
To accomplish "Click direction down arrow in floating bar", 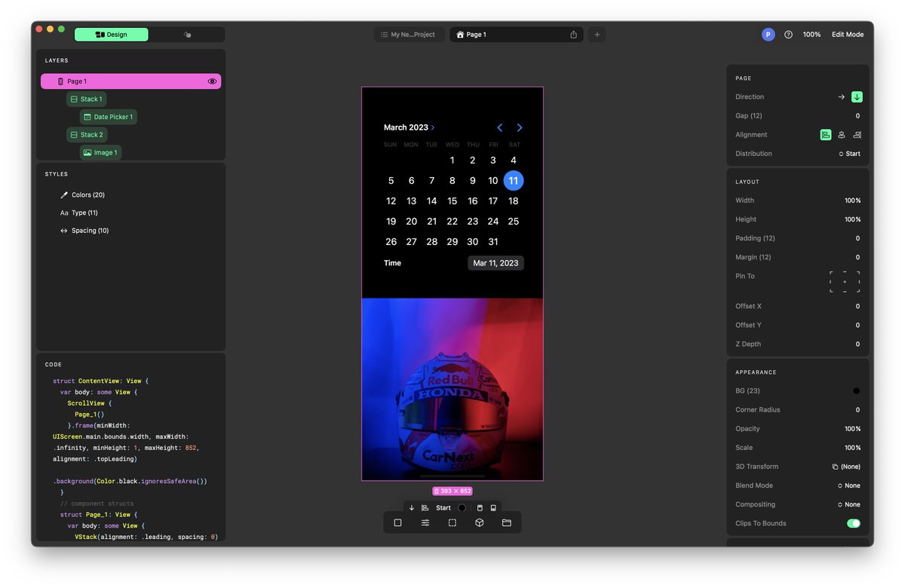I will coord(412,508).
